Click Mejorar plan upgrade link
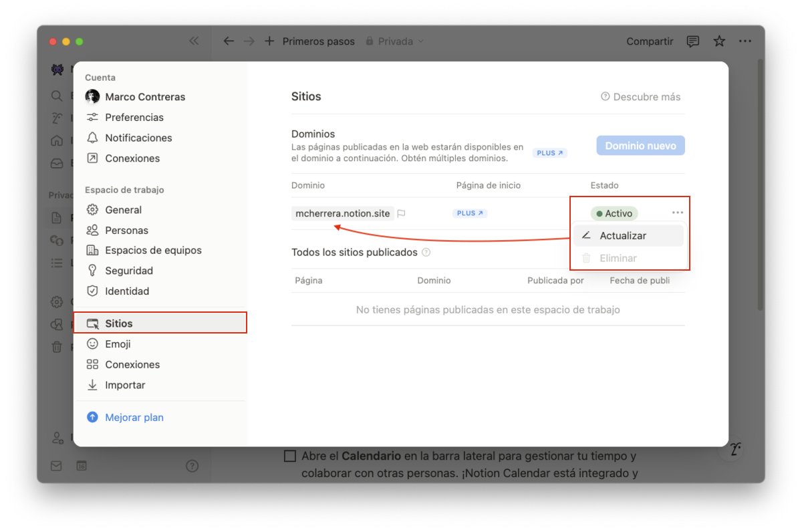Image resolution: width=802 pixels, height=532 pixels. pyautogui.click(x=134, y=418)
